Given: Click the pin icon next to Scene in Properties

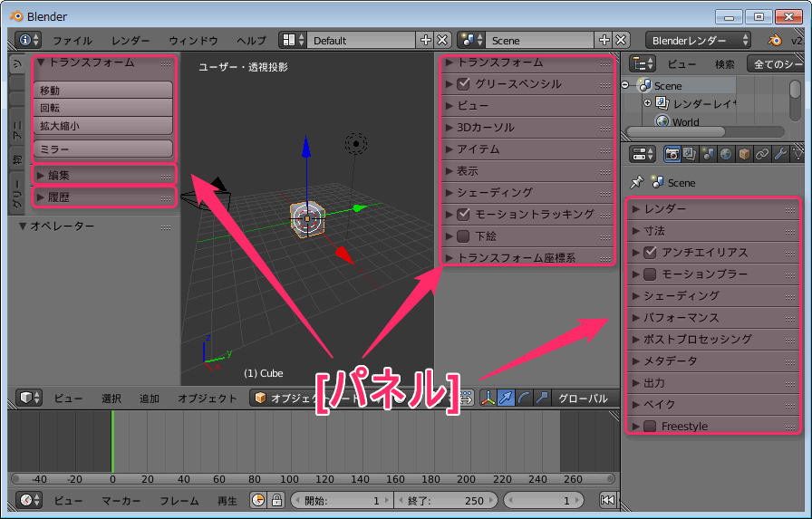Looking at the screenshot, I should click(x=636, y=182).
